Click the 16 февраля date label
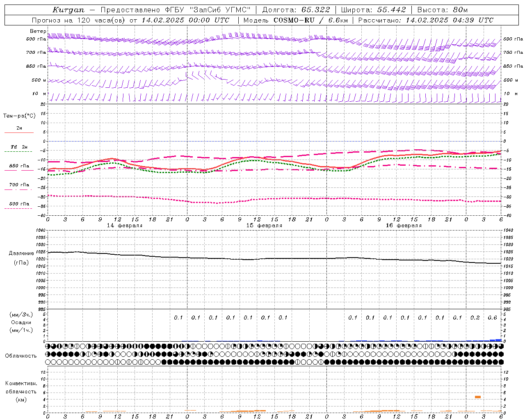Screen dimensions: 525x420 tap(404, 226)
